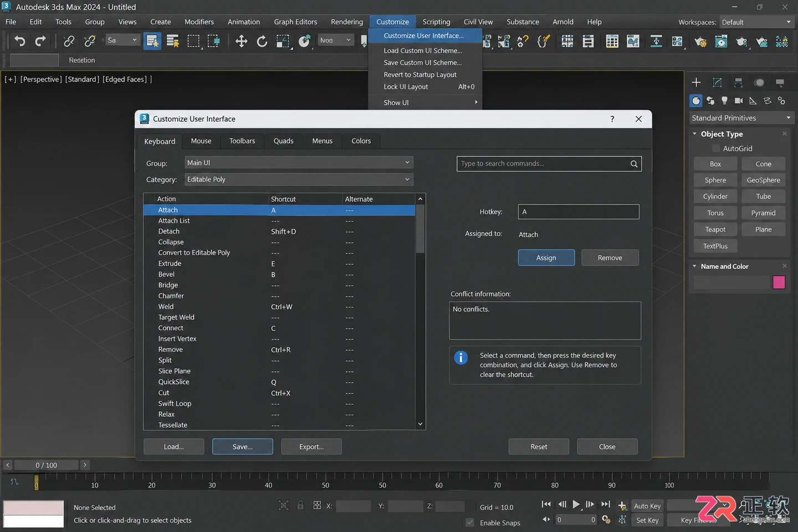Toggle the Auto Key mode
Viewport: 798px width, 532px height.
[x=647, y=506]
